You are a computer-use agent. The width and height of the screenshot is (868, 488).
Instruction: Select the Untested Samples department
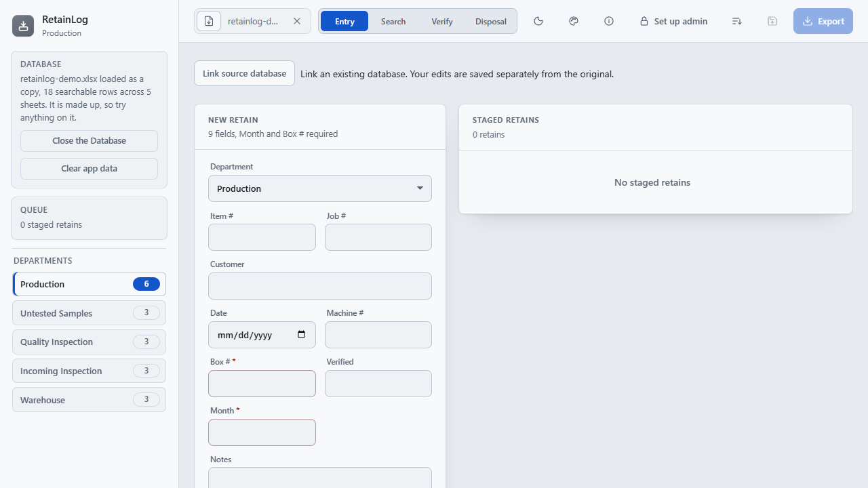[x=89, y=313]
